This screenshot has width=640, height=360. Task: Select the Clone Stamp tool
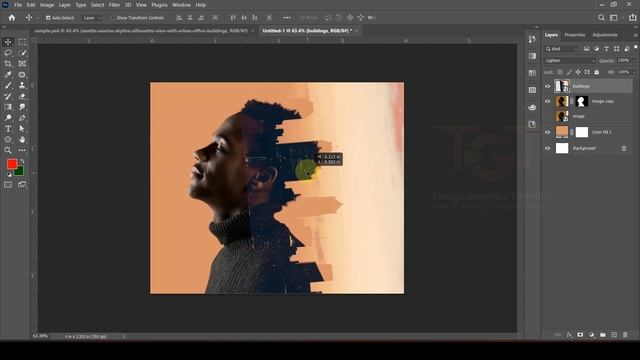click(x=22, y=85)
